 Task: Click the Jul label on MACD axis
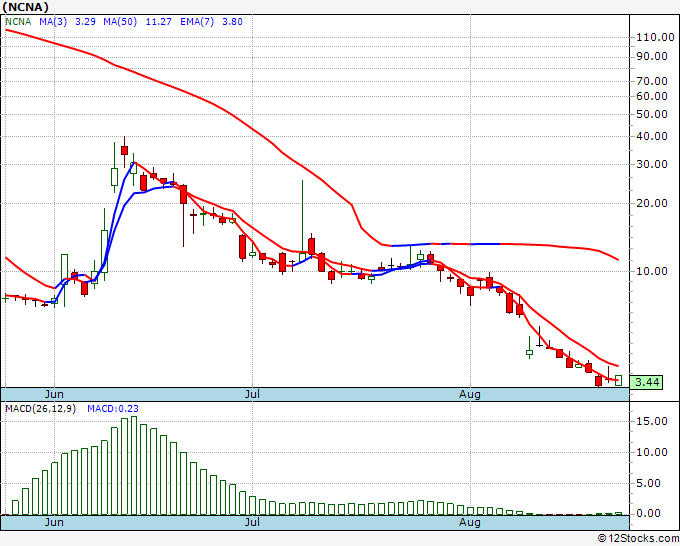coord(252,523)
